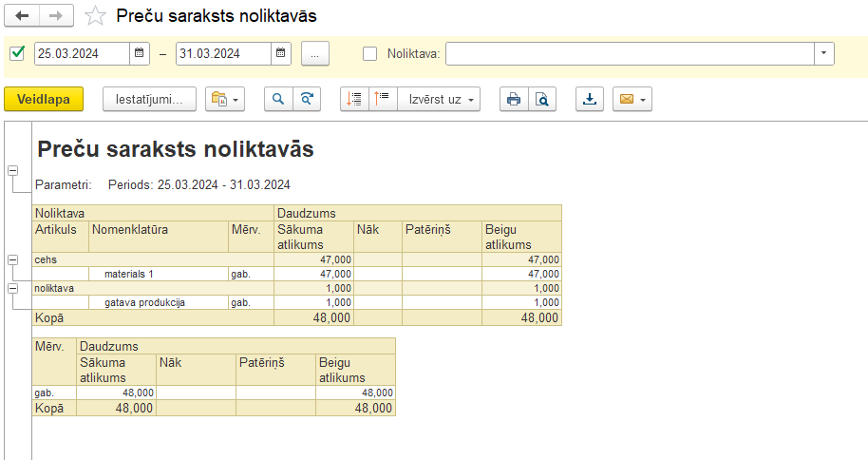This screenshot has height=460, width=868.
Task: Click the Find magnifier icon
Action: click(x=278, y=99)
